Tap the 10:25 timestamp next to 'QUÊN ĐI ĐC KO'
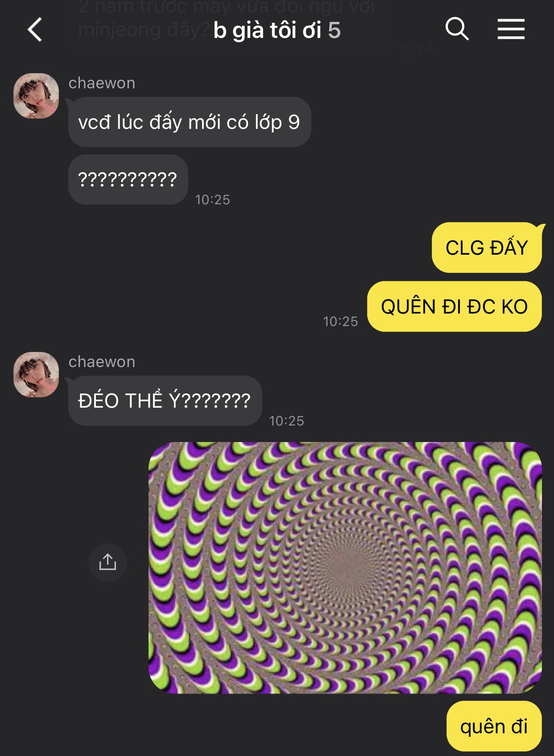This screenshot has height=756, width=554. click(x=340, y=321)
